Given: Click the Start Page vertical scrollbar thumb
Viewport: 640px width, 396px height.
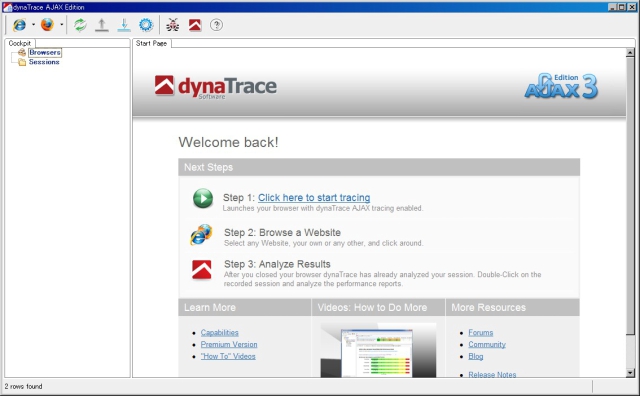Looking at the screenshot, I should 630,196.
